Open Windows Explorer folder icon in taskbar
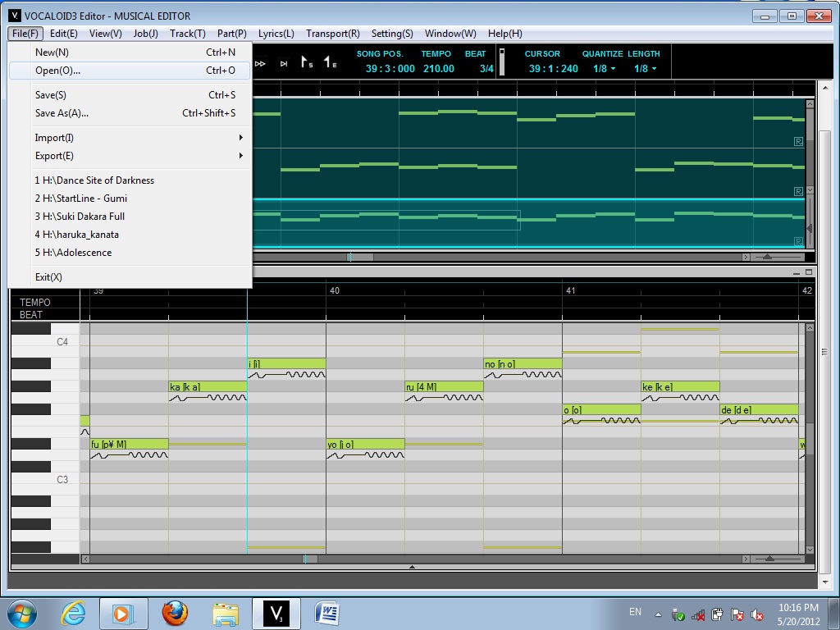 (226, 614)
